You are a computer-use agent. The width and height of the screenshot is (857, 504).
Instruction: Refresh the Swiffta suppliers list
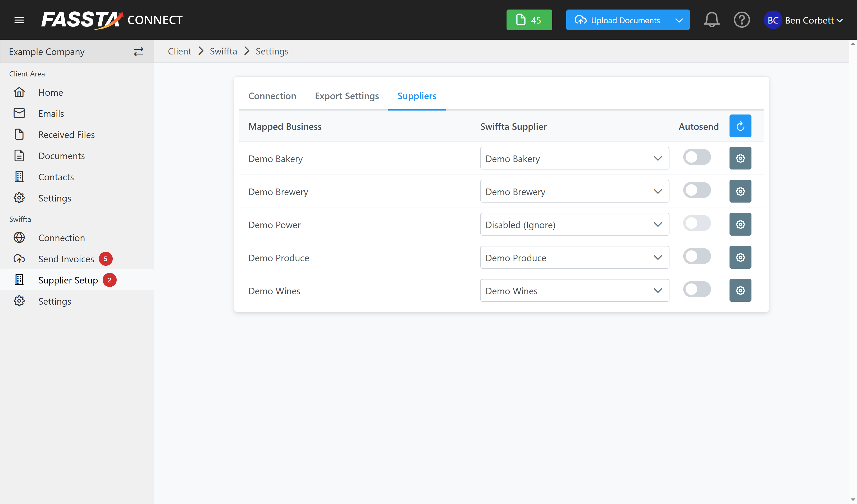pos(740,126)
